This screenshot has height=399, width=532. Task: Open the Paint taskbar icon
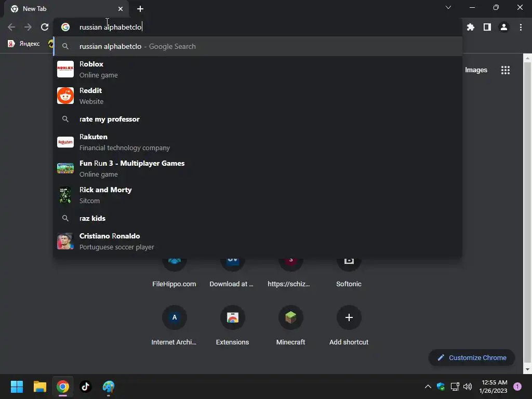tap(109, 387)
